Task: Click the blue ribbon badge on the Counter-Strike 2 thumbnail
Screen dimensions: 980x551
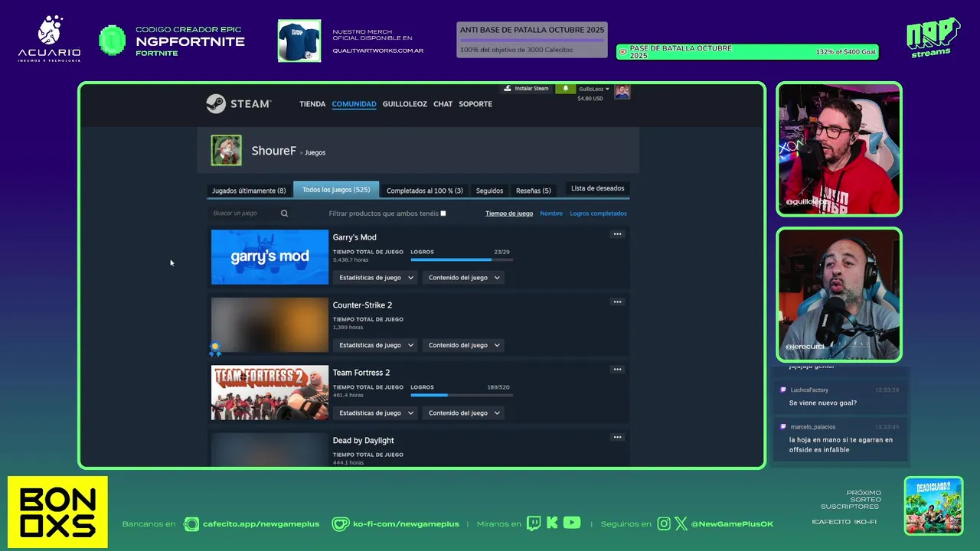Action: tap(215, 349)
